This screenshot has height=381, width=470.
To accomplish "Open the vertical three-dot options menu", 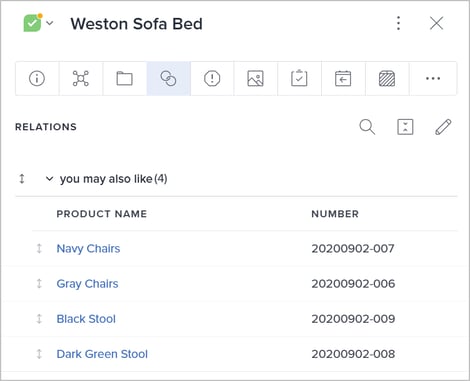I will [x=398, y=23].
